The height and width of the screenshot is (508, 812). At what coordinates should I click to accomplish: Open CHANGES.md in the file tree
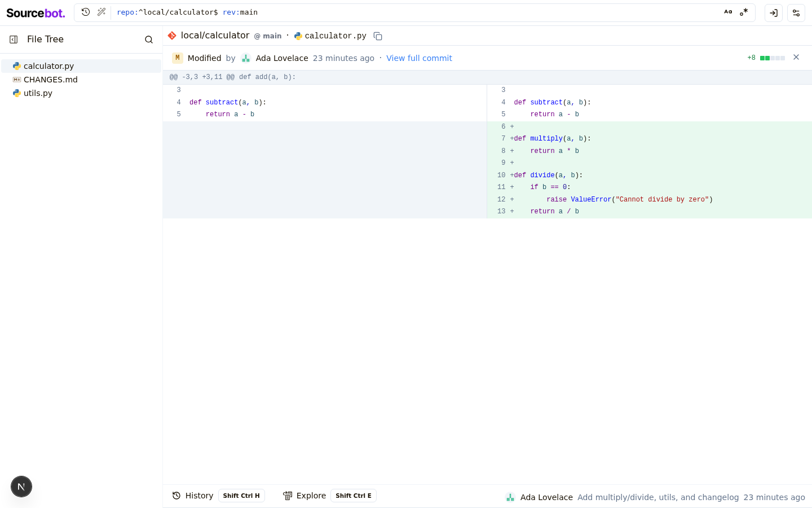pyautogui.click(x=81, y=80)
